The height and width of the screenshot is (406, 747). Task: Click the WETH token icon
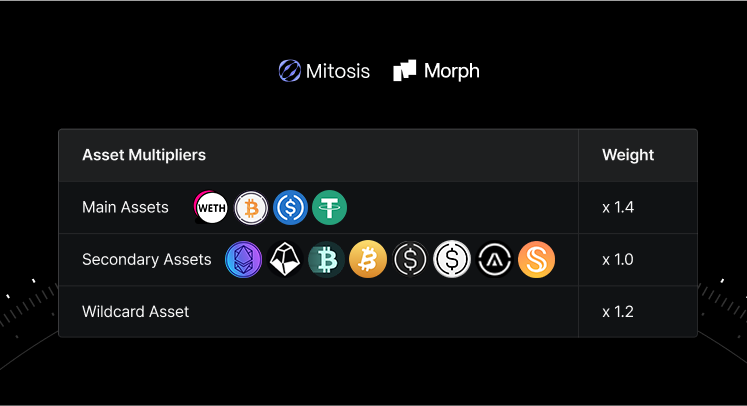(211, 207)
